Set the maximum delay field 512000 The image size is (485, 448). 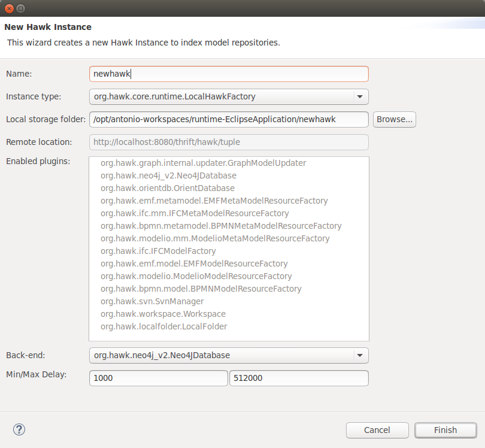tap(299, 378)
